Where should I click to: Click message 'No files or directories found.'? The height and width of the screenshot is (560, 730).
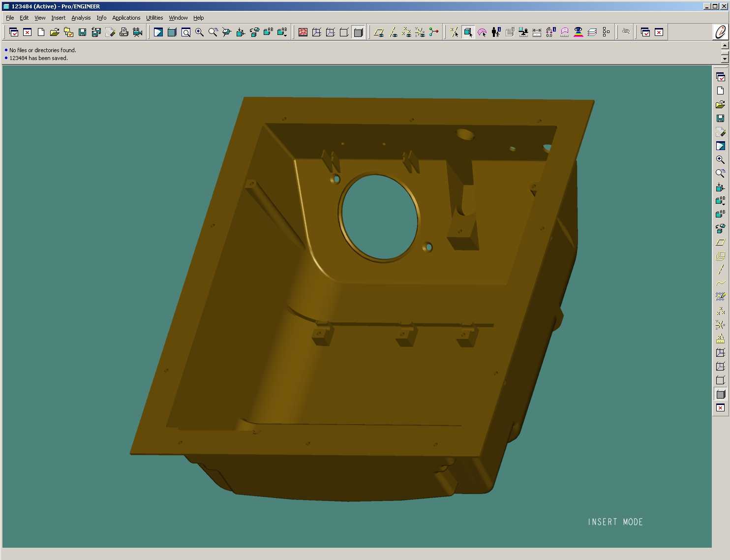click(43, 50)
